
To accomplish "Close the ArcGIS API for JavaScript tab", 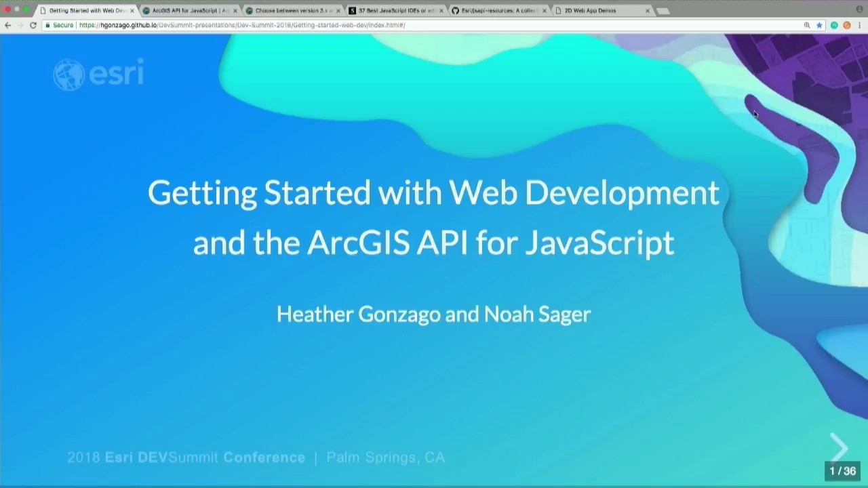I will (x=235, y=11).
